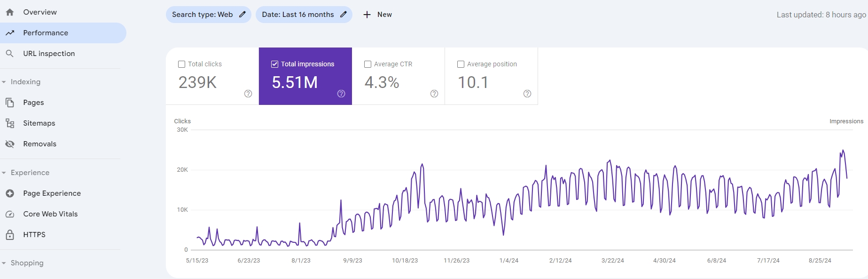Enable the Total clicks checkbox
The image size is (868, 279).
tap(182, 64)
